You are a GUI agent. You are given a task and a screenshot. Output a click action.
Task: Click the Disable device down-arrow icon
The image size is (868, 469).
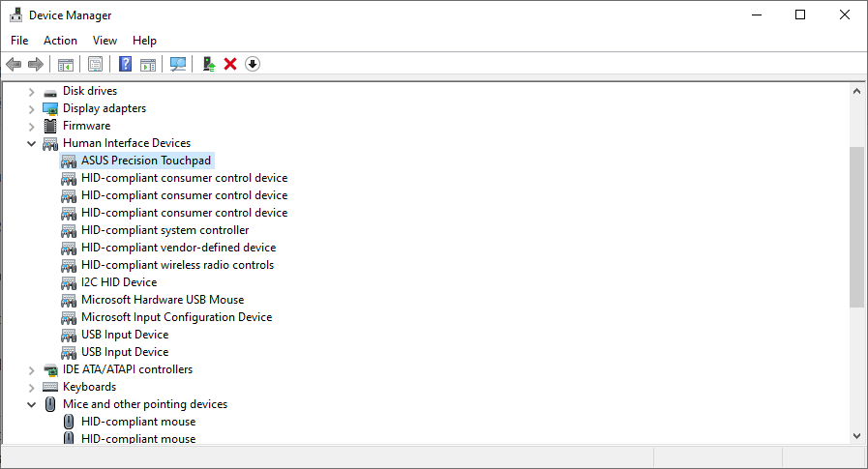coord(253,64)
